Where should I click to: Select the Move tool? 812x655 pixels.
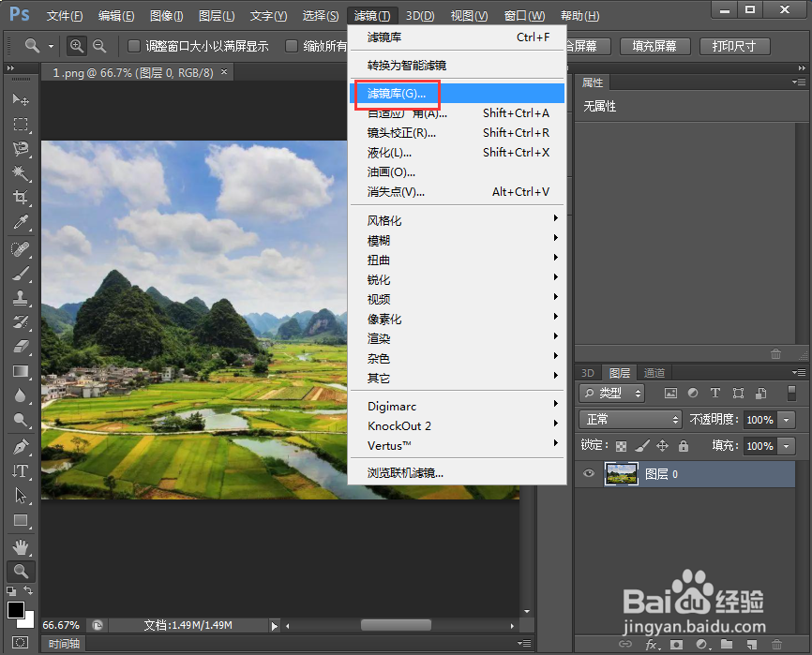pyautogui.click(x=21, y=98)
